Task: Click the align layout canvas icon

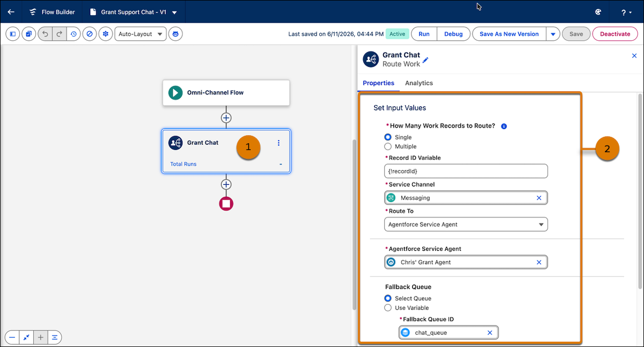Action: click(x=55, y=337)
